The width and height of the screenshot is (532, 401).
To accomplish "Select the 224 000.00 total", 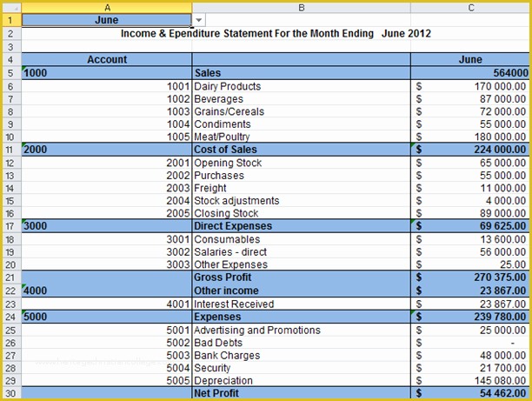I will [470, 150].
